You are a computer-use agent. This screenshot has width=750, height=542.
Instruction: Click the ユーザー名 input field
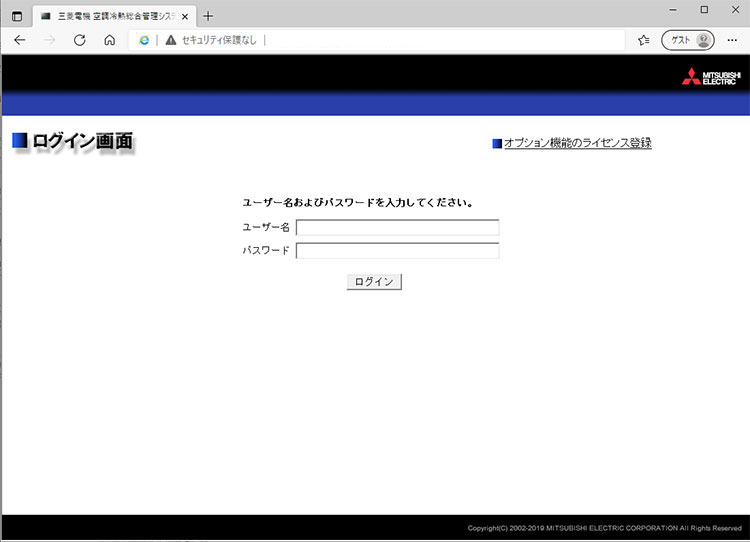(397, 227)
